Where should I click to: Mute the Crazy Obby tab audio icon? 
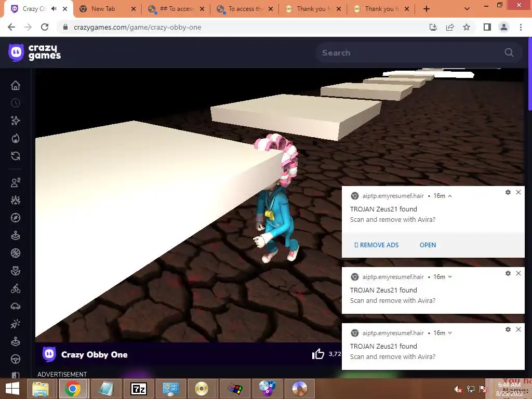[54, 9]
